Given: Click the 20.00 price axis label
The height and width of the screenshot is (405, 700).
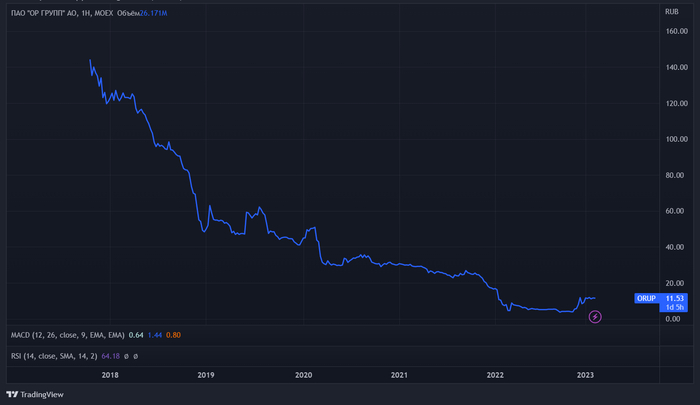Looking at the screenshot, I should tap(675, 283).
